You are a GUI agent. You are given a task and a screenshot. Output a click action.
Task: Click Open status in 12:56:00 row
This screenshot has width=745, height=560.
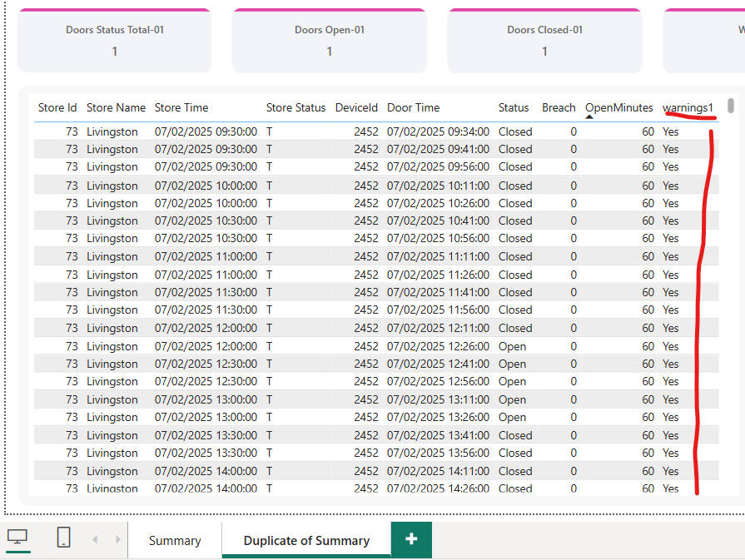click(x=512, y=381)
